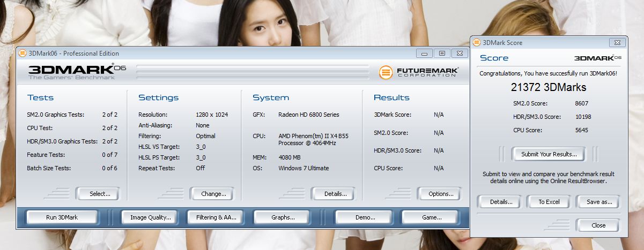Click the Anti-Aliasing value None

point(203,125)
